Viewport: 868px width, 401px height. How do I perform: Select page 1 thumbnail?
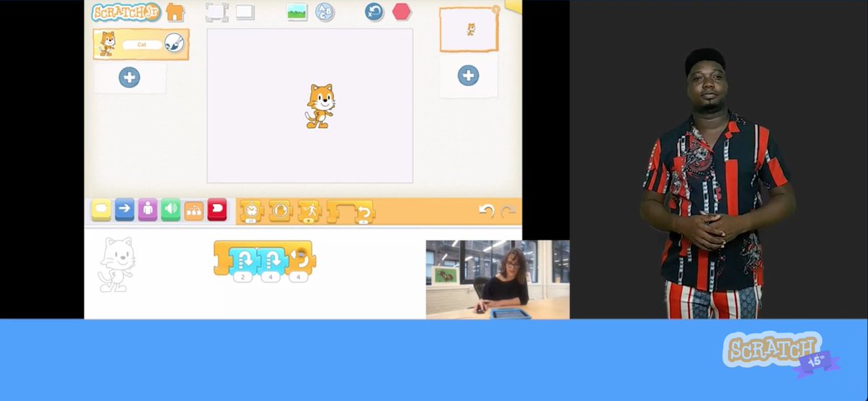pyautogui.click(x=469, y=30)
